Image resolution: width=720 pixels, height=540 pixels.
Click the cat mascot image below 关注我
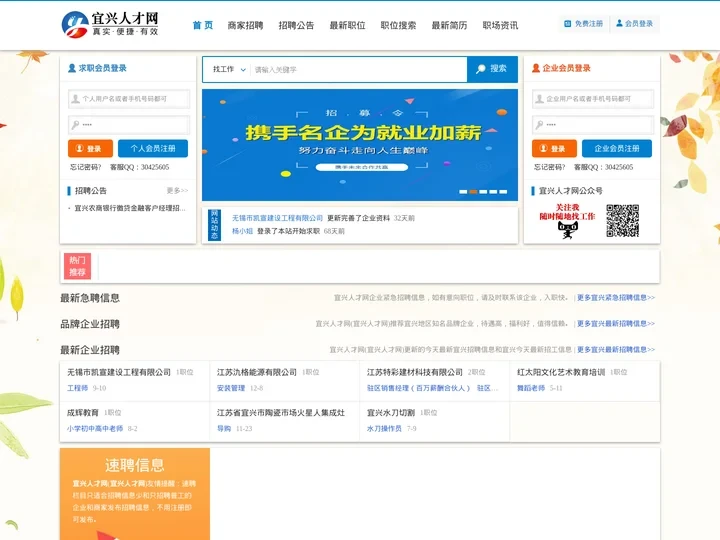point(568,229)
